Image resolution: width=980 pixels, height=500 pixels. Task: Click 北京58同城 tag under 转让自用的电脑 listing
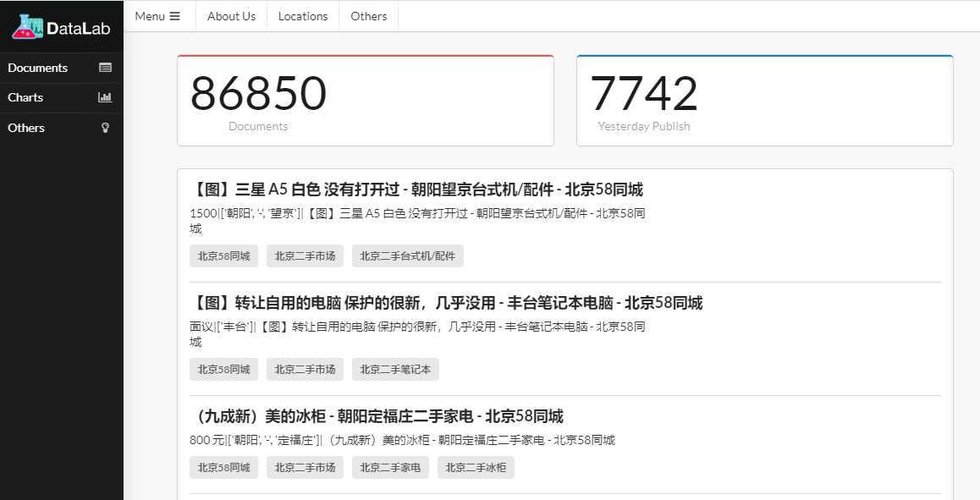point(223,370)
